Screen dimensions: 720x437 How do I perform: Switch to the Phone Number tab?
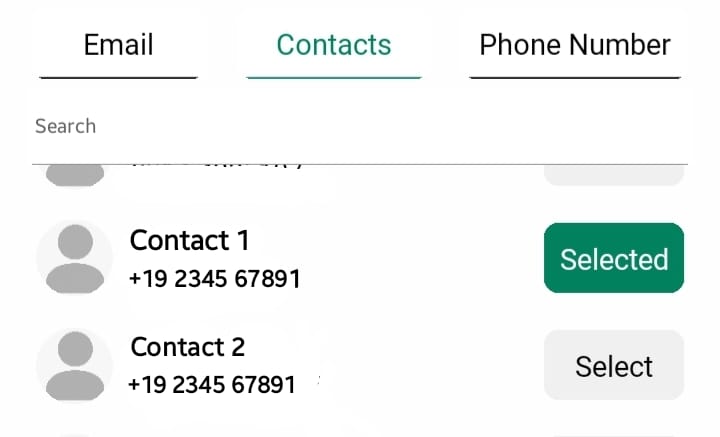575,45
